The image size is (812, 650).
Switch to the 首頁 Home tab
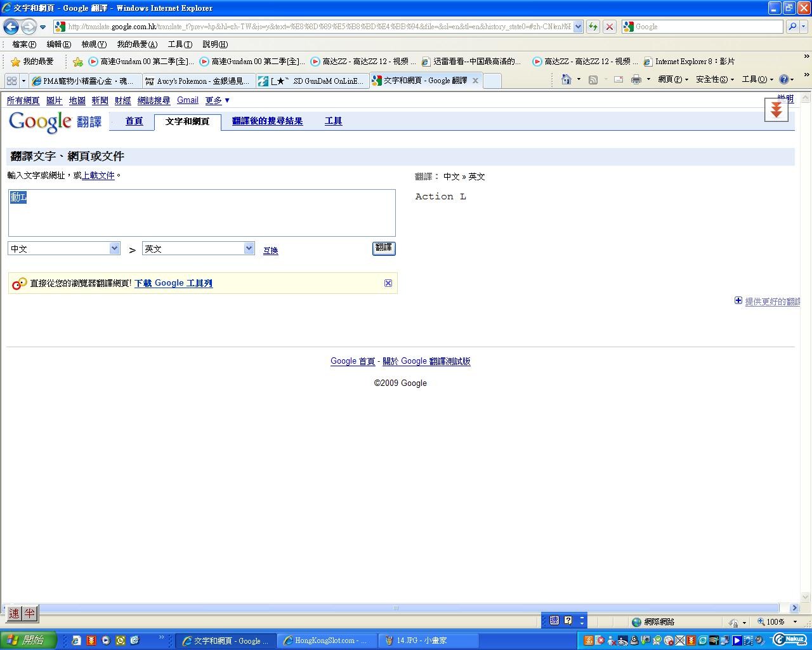(134, 121)
